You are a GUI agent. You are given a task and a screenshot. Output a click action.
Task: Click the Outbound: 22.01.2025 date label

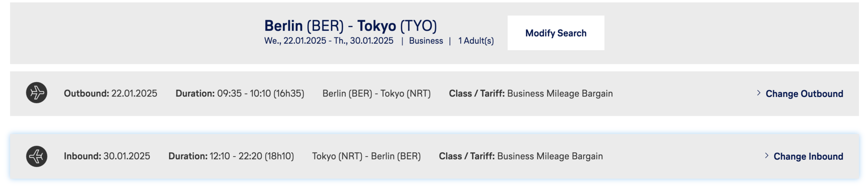(110, 93)
